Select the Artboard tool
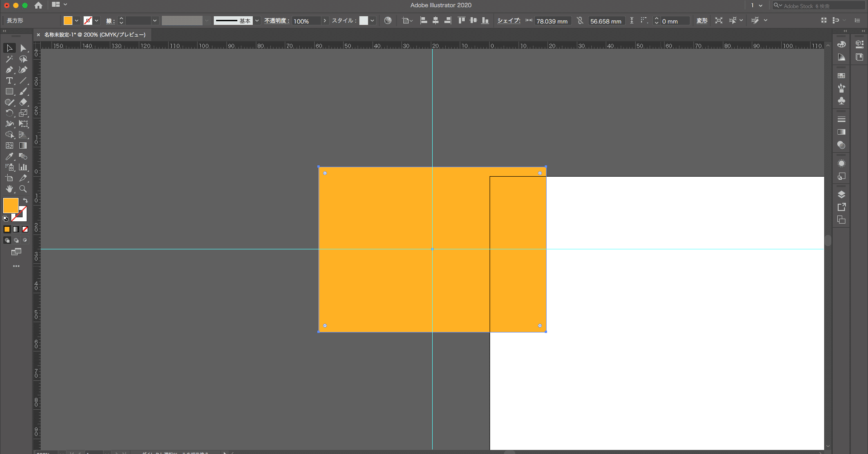Image resolution: width=868 pixels, height=454 pixels. pos(9,178)
